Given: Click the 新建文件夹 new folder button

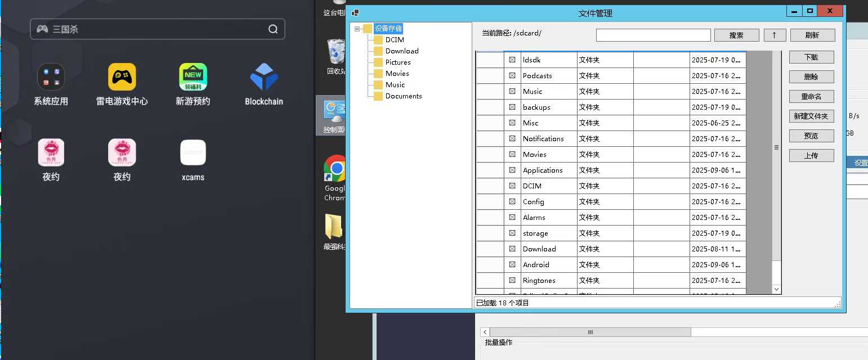Looking at the screenshot, I should click(811, 116).
